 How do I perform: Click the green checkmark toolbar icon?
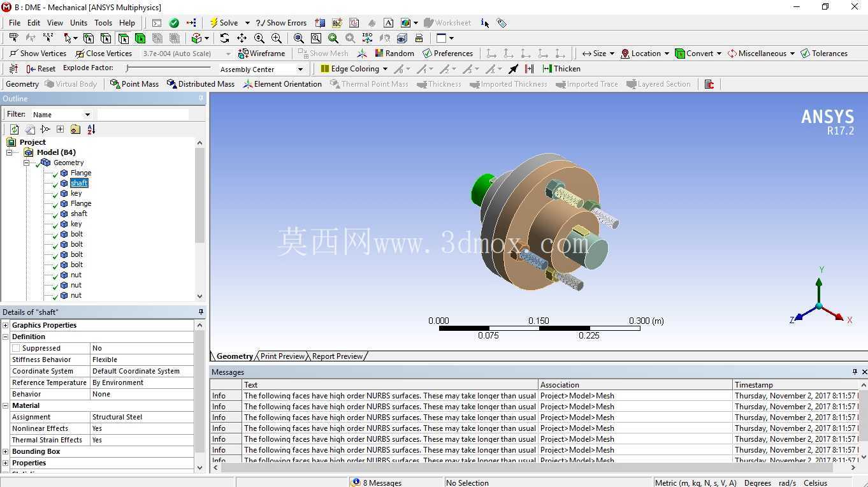coord(174,23)
